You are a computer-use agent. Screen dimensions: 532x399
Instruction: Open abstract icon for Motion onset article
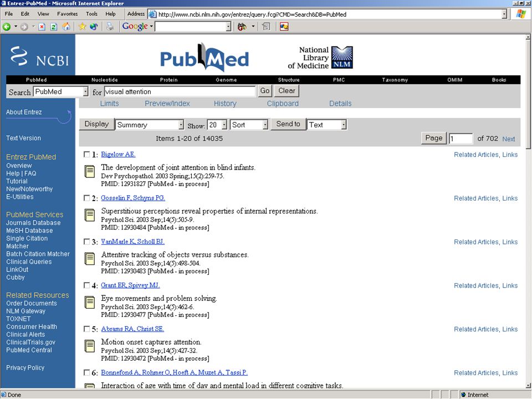pos(90,346)
